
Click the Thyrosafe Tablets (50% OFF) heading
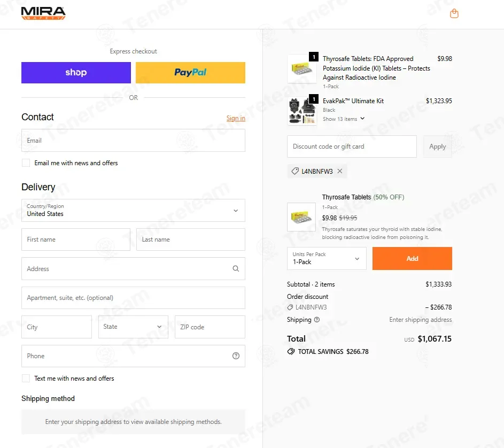pyautogui.click(x=363, y=197)
